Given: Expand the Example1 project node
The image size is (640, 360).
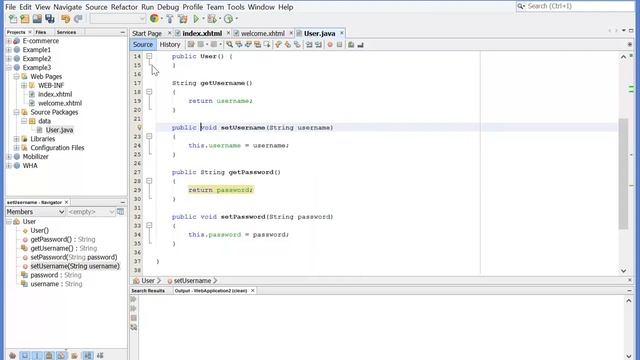Looking at the screenshot, I should (9, 50).
